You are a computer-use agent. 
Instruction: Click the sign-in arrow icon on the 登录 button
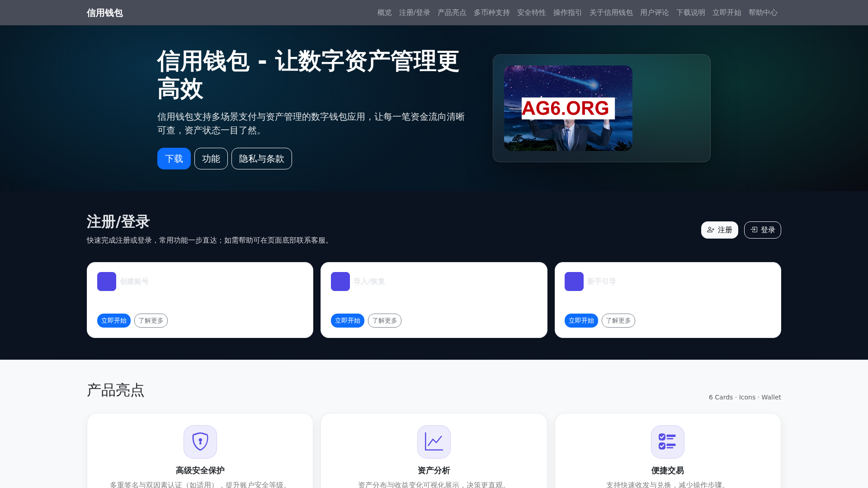(754, 230)
